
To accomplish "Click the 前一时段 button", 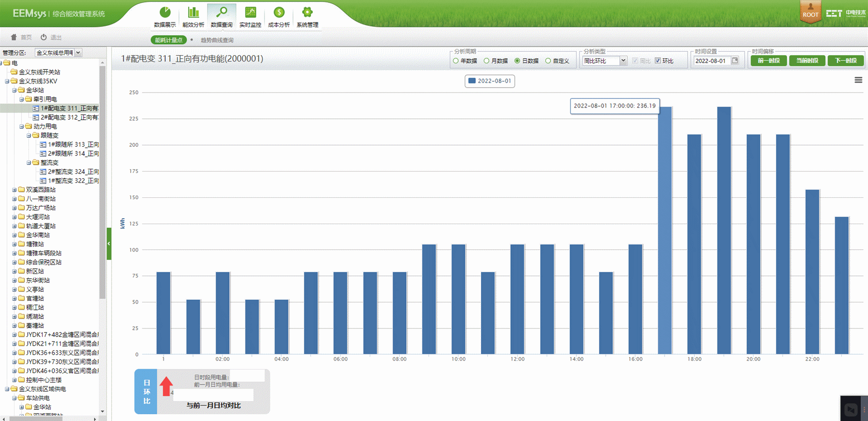I will tap(769, 61).
